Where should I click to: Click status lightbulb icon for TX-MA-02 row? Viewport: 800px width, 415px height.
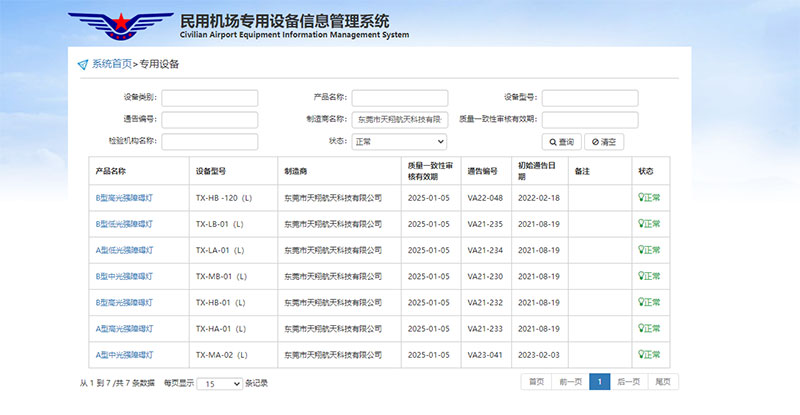(642, 354)
